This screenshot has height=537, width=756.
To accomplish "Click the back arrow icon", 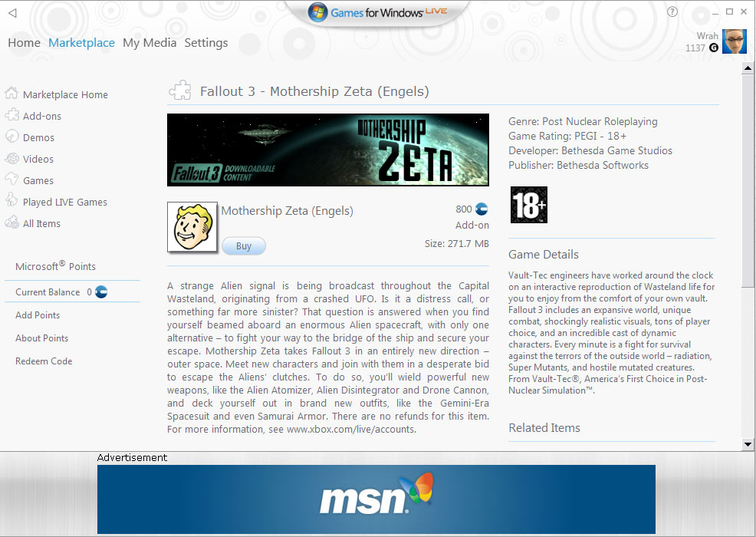I will point(13,13).
